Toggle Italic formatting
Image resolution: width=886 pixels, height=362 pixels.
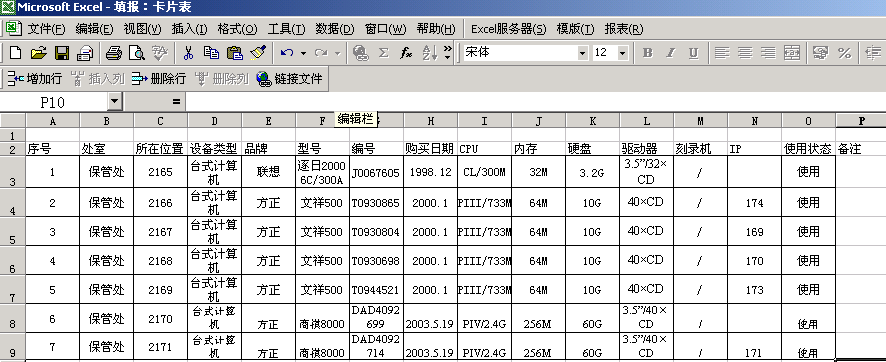point(671,53)
